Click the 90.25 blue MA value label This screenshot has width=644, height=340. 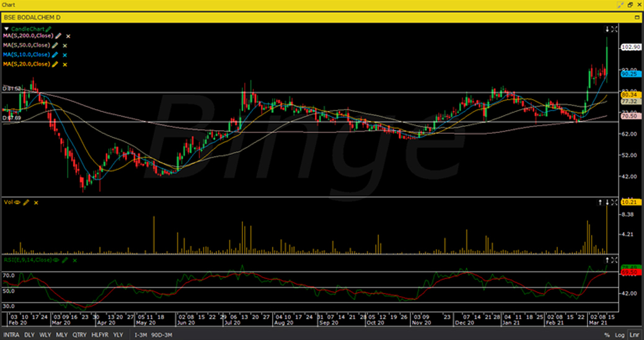(x=630, y=74)
